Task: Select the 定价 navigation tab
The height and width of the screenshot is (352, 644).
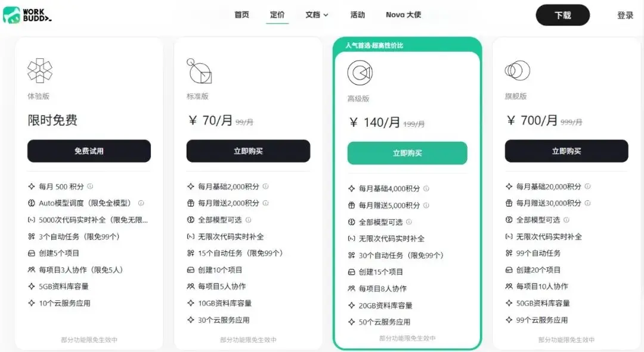Action: pyautogui.click(x=277, y=15)
